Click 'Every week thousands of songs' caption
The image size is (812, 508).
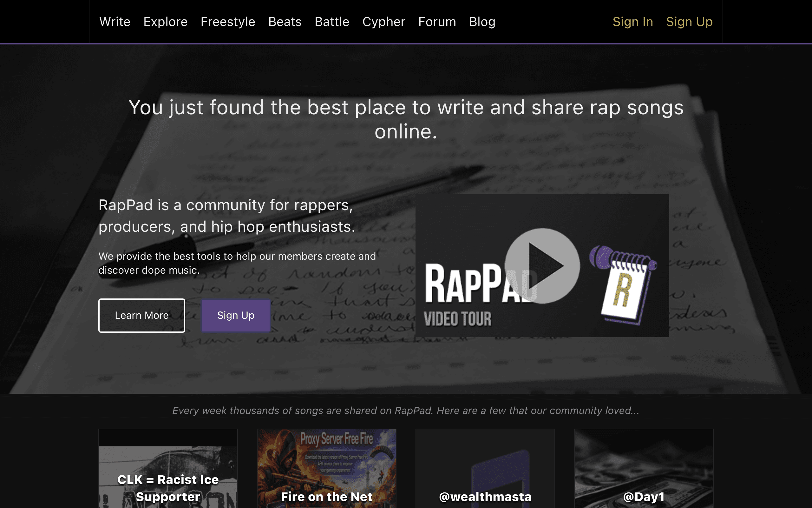(x=406, y=411)
